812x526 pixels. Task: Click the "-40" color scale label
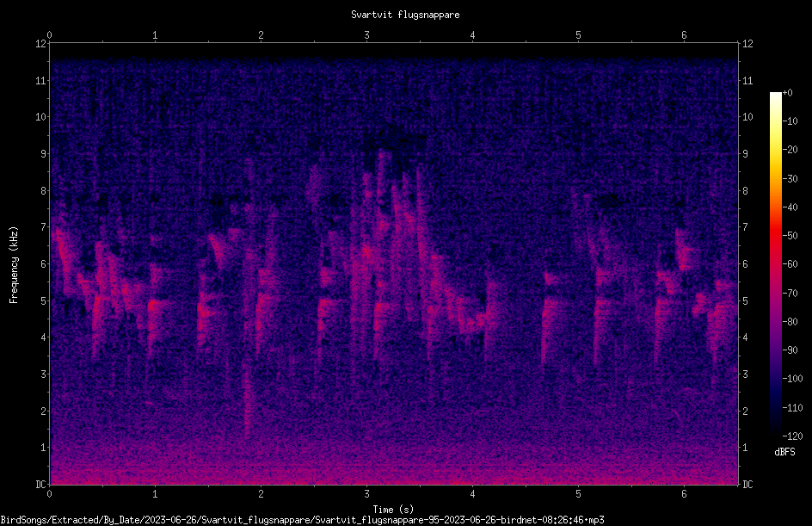point(790,207)
